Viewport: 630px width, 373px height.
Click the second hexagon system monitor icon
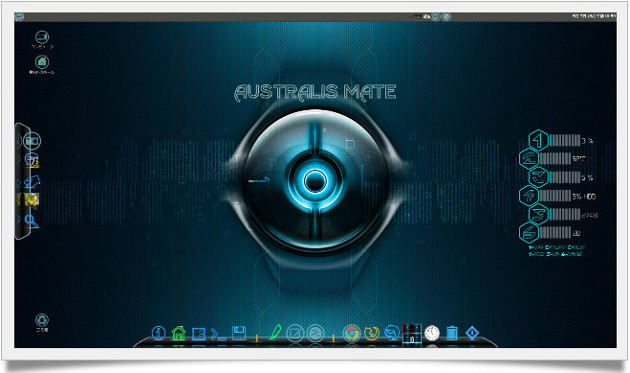(x=529, y=158)
